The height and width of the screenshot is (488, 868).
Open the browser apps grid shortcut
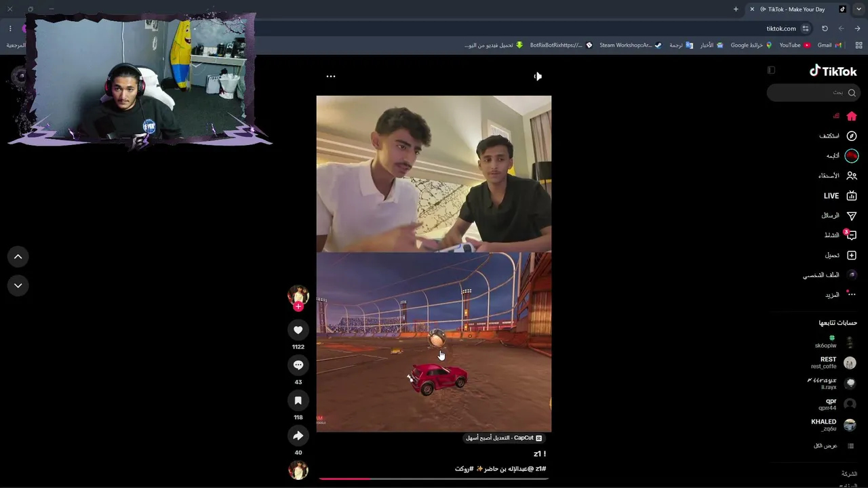pyautogui.click(x=859, y=45)
